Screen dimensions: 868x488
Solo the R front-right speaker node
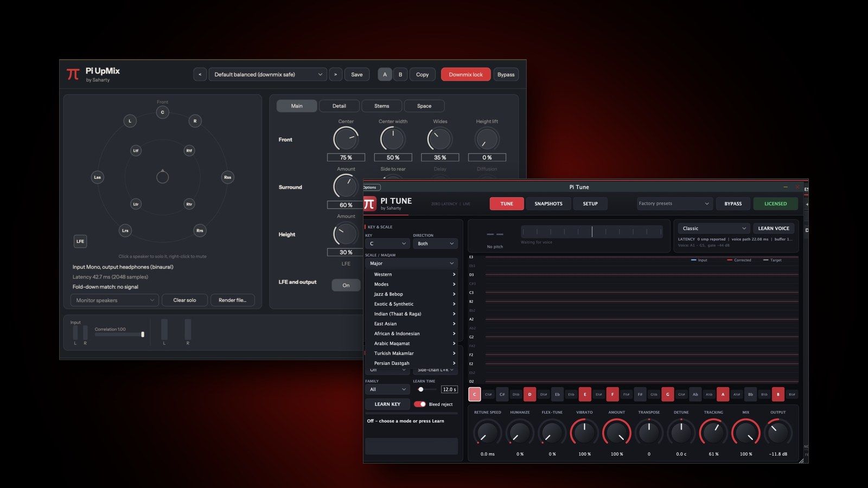click(x=195, y=121)
